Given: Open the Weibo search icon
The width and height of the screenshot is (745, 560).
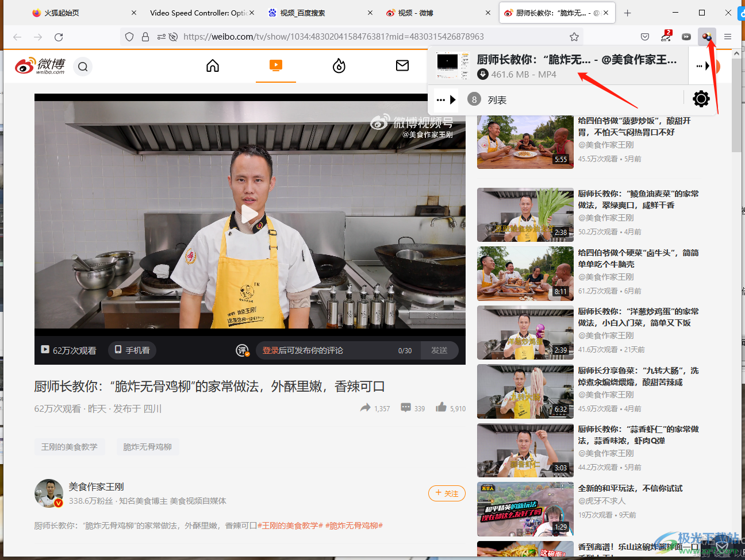Looking at the screenshot, I should point(83,67).
